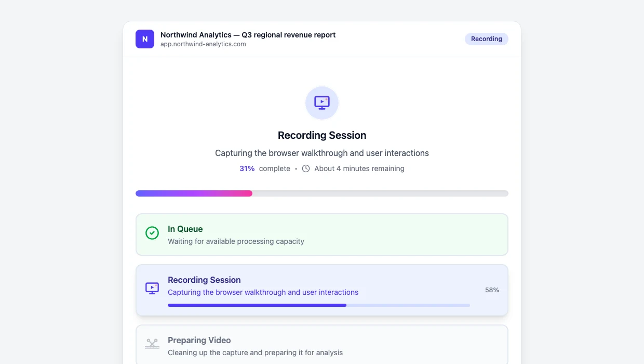Screen dimensions: 644x364
Task: Click Cleaning up the capture description
Action: point(255,353)
